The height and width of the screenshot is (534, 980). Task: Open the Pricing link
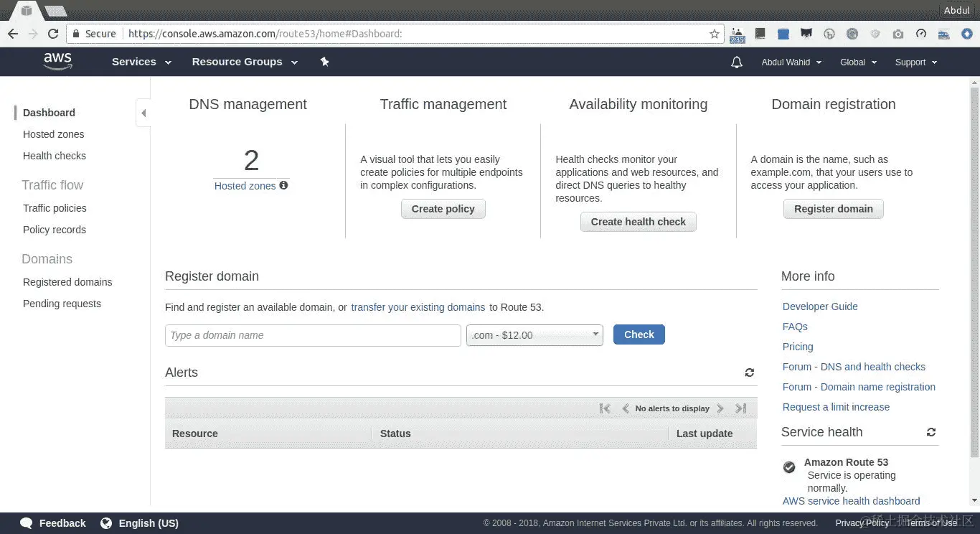(x=798, y=347)
